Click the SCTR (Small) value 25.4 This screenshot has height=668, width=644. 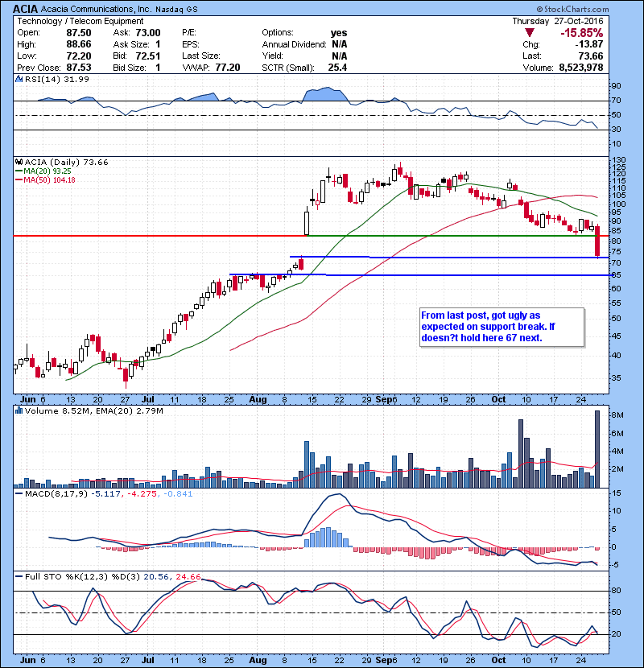click(x=337, y=68)
